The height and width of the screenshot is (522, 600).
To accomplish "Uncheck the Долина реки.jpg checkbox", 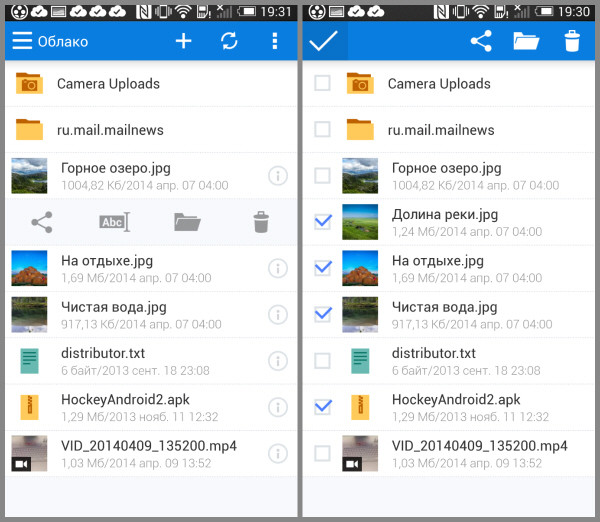I will click(323, 221).
